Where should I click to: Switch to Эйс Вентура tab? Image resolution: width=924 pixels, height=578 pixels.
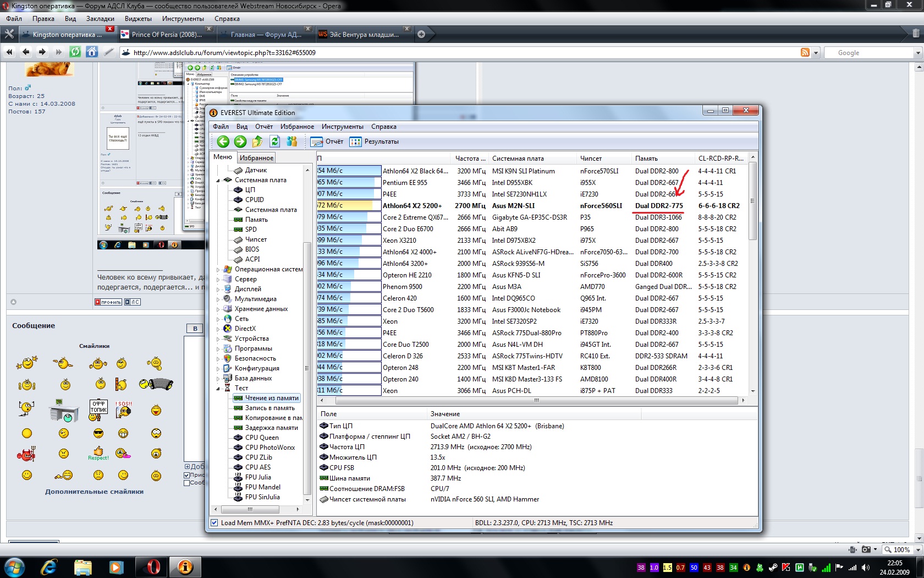point(364,34)
